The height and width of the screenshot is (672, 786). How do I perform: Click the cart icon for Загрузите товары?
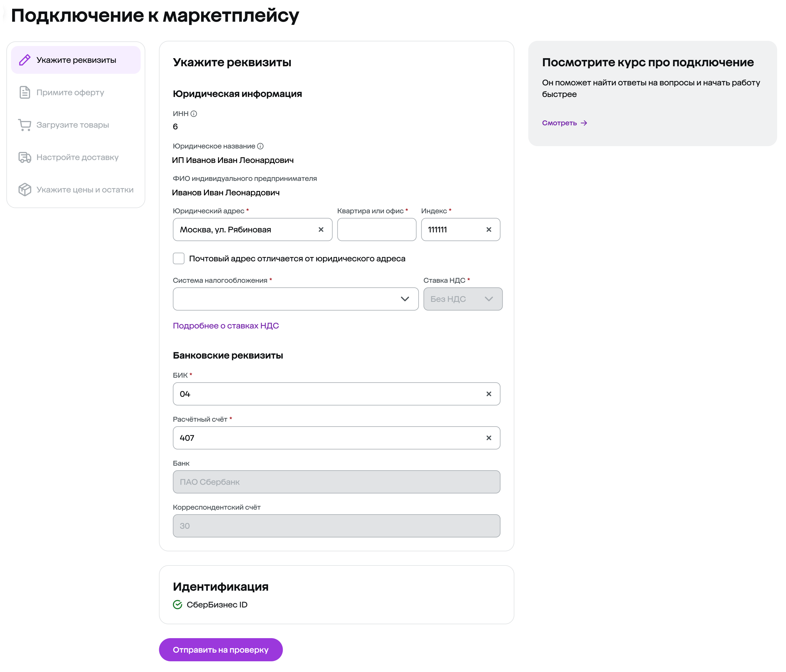(x=25, y=125)
